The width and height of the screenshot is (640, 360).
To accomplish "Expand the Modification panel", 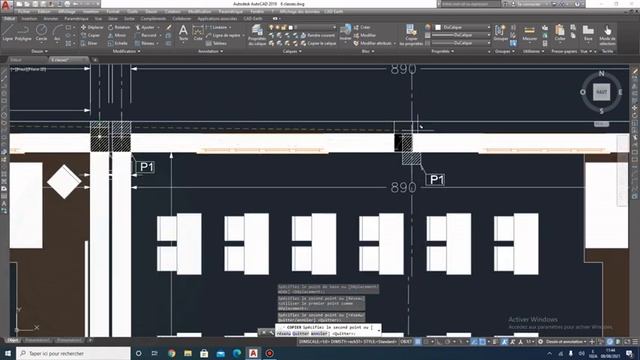I will 127,51.
